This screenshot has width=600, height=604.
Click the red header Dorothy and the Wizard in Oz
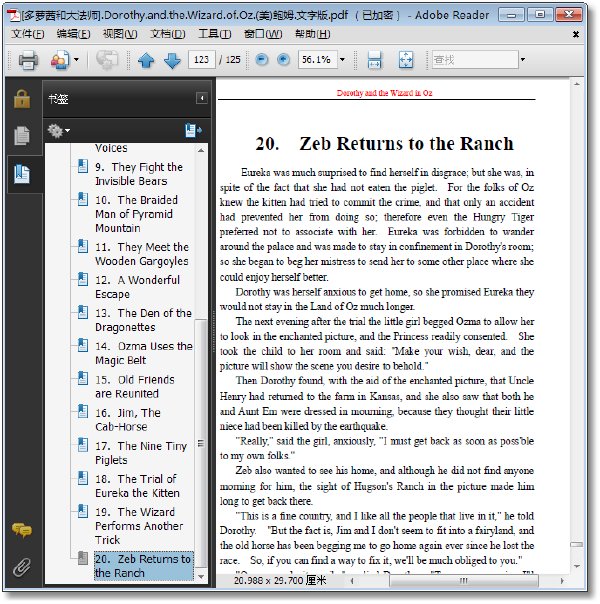pyautogui.click(x=384, y=93)
